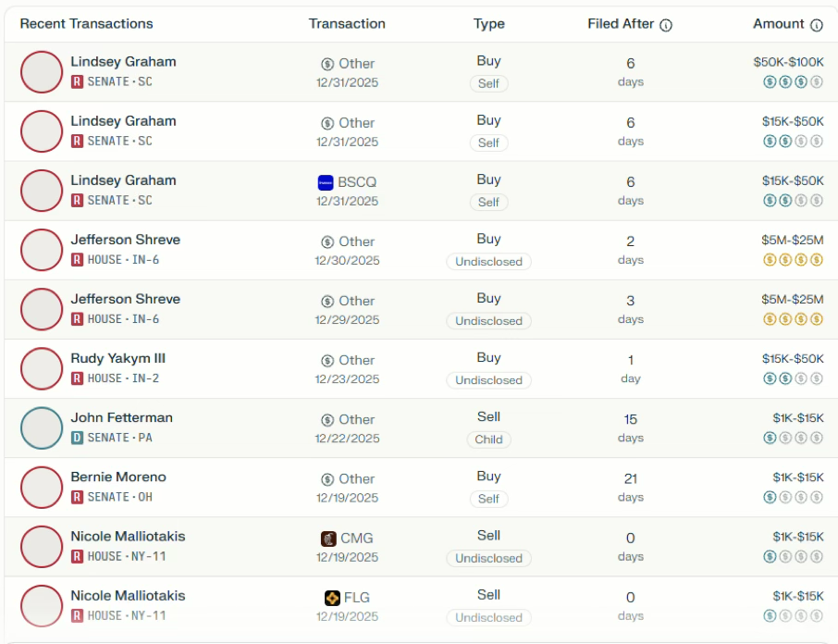Click Rudy Yakym III's red R party badge
Viewport: 838px width, 644px height.
[78, 378]
